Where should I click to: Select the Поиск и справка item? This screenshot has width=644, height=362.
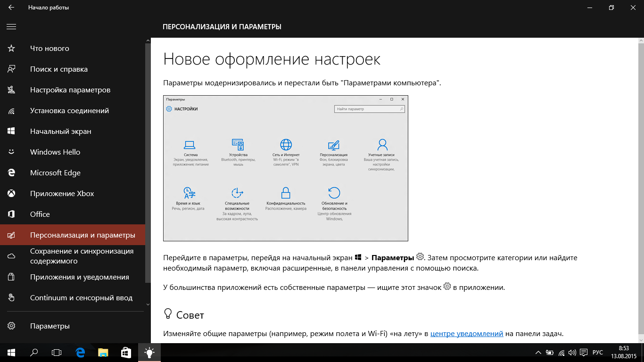73,69
